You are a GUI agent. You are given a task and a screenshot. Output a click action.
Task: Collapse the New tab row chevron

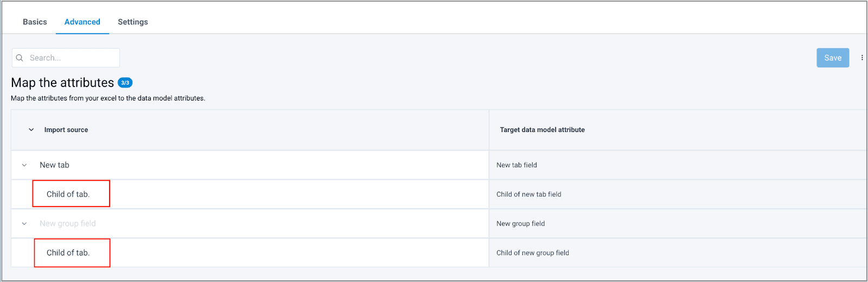24,165
